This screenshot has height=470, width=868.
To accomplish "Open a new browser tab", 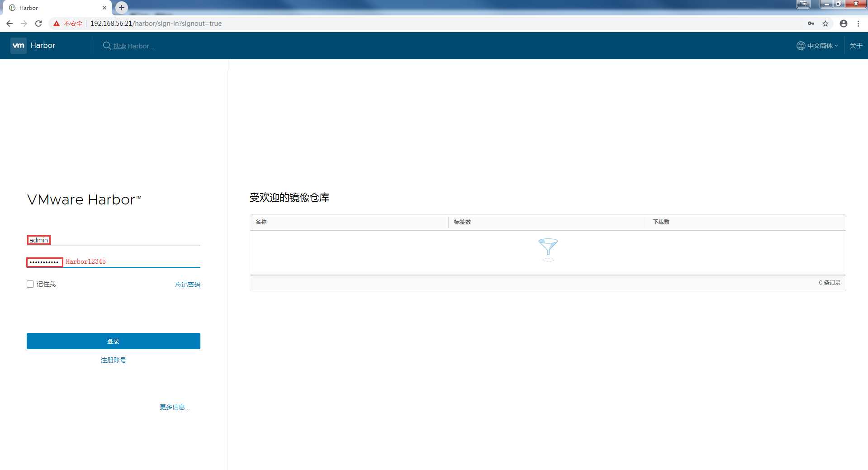I will tap(122, 8).
